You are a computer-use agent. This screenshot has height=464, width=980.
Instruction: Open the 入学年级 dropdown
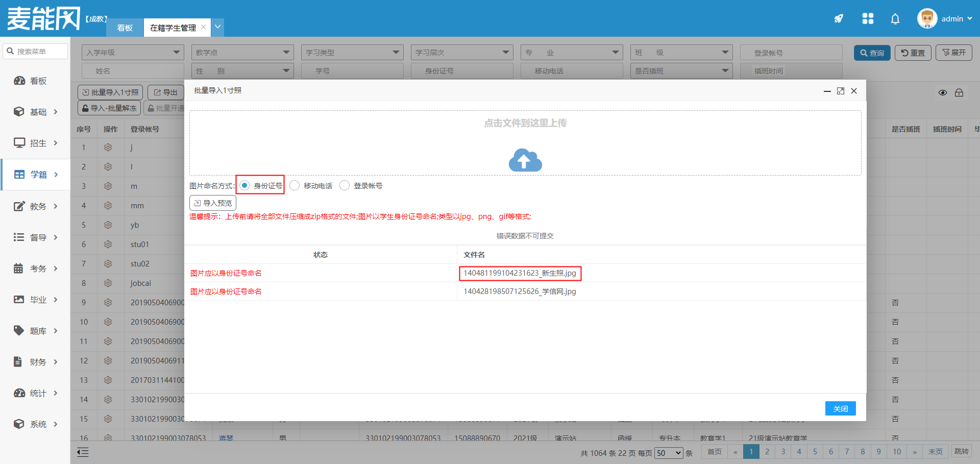(x=133, y=53)
